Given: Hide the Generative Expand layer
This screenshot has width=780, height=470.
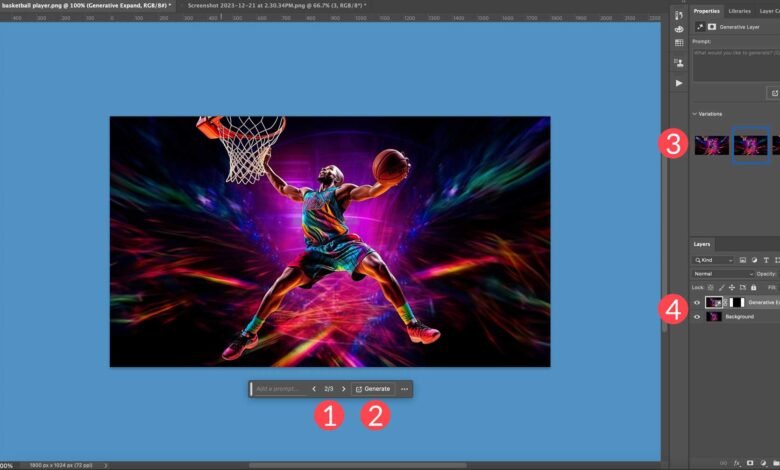Looking at the screenshot, I should [697, 302].
